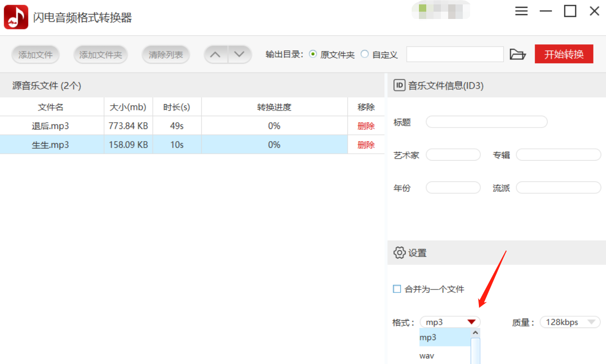606x364 pixels.
Task: Open the 质量 128kbps dropdown
Action: tap(570, 322)
